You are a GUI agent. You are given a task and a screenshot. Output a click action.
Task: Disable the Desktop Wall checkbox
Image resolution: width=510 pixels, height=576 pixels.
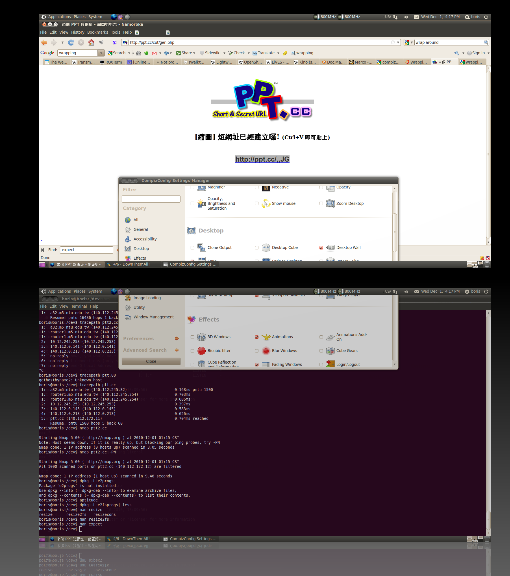click(321, 248)
